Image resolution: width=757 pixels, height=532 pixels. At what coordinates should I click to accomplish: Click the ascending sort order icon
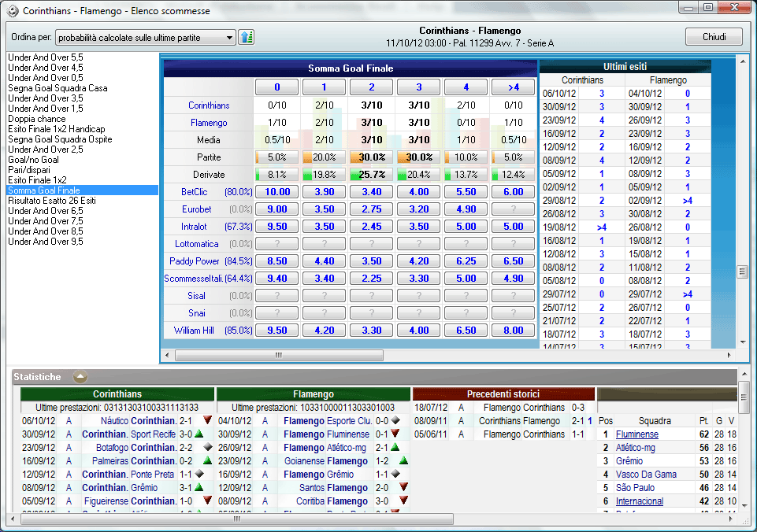pyautogui.click(x=247, y=37)
